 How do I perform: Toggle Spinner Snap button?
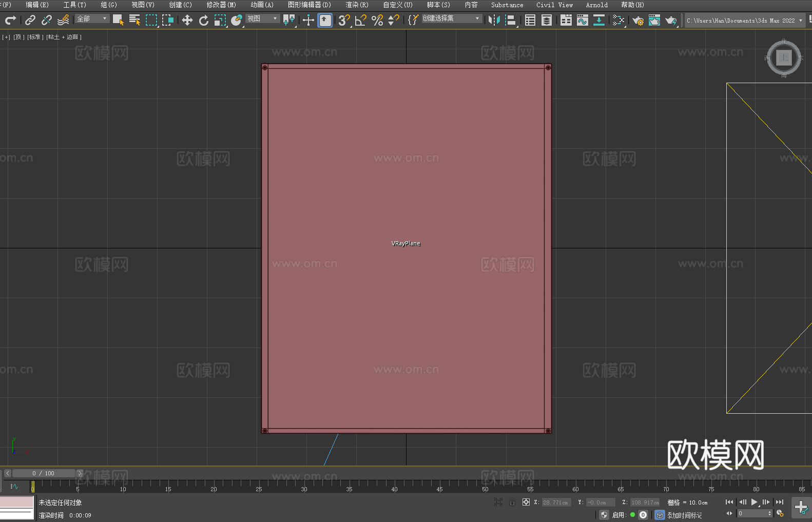394,20
